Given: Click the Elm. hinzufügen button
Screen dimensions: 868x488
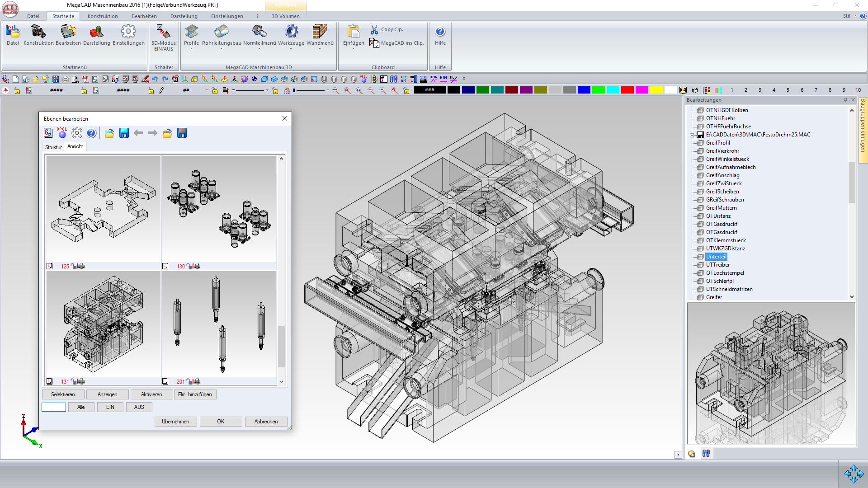Looking at the screenshot, I should [x=195, y=394].
